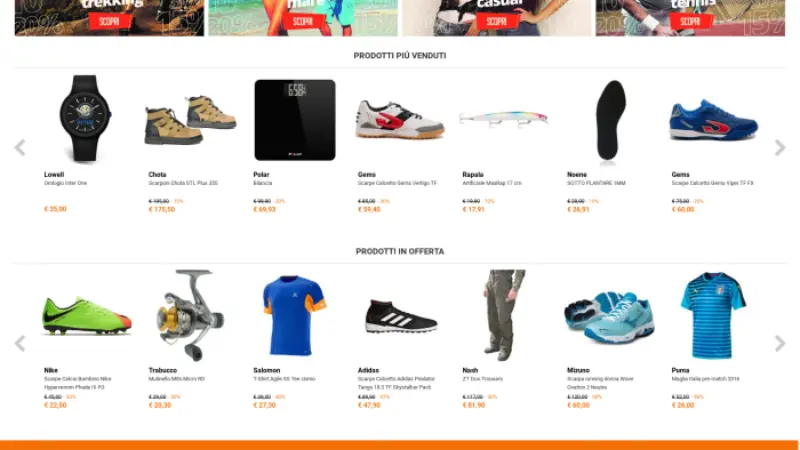Viewport: 800px width, 450px height.
Task: Click SCOPRI on the mare banner
Action: [303, 21]
